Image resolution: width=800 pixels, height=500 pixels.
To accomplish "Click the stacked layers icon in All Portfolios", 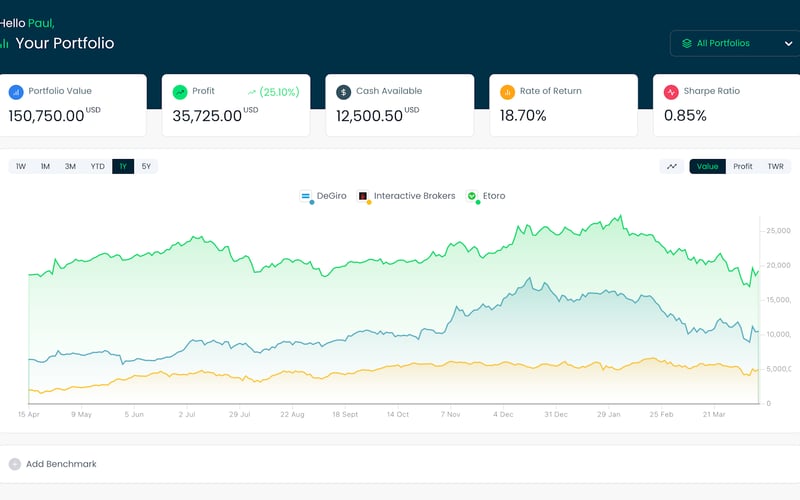I will point(687,43).
